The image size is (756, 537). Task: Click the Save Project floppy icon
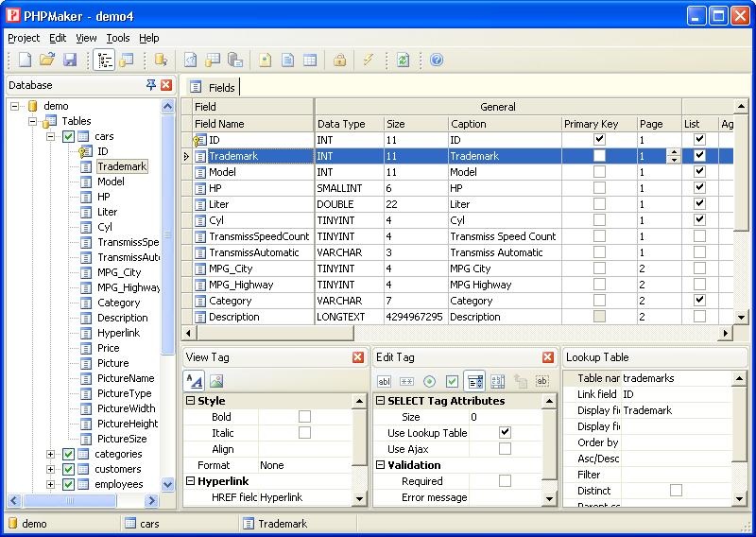69,60
